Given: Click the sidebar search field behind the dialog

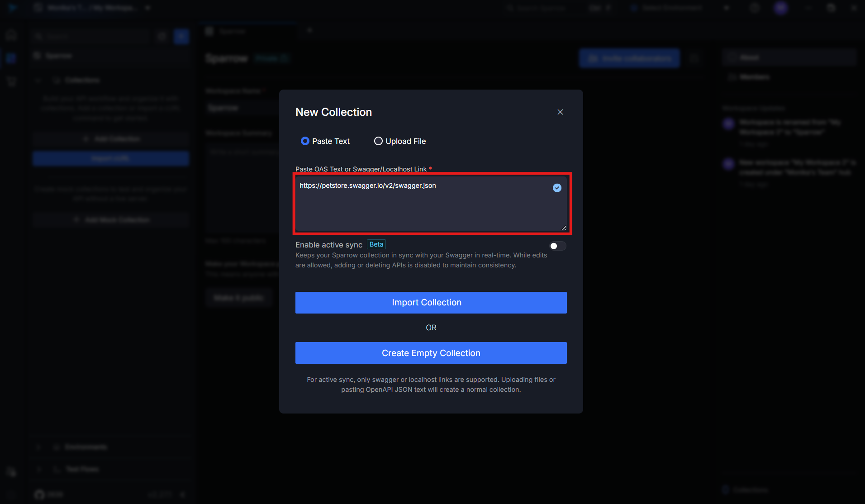Looking at the screenshot, I should click(90, 36).
